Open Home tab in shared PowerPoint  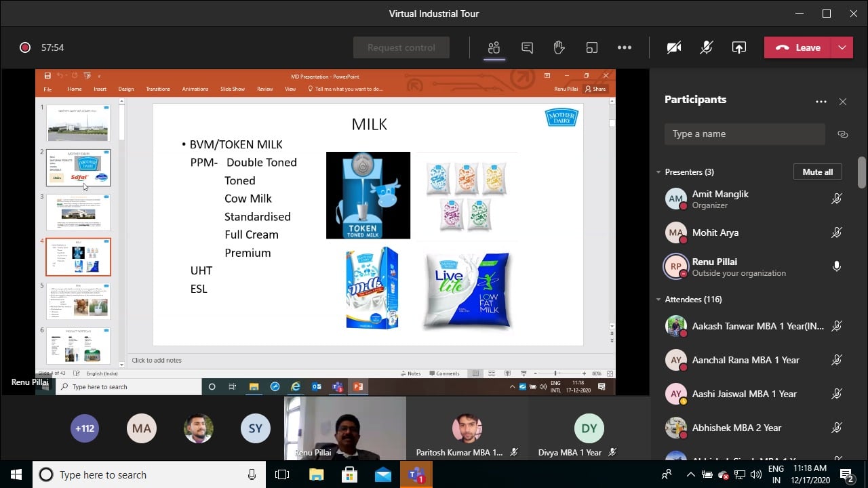point(75,89)
